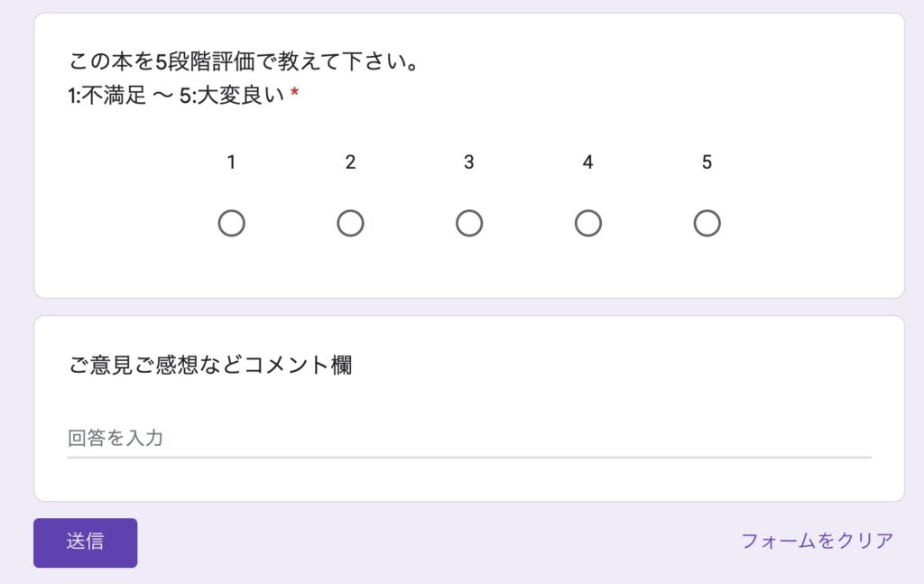
Task: Submit the form with 送信 button
Action: point(86,542)
